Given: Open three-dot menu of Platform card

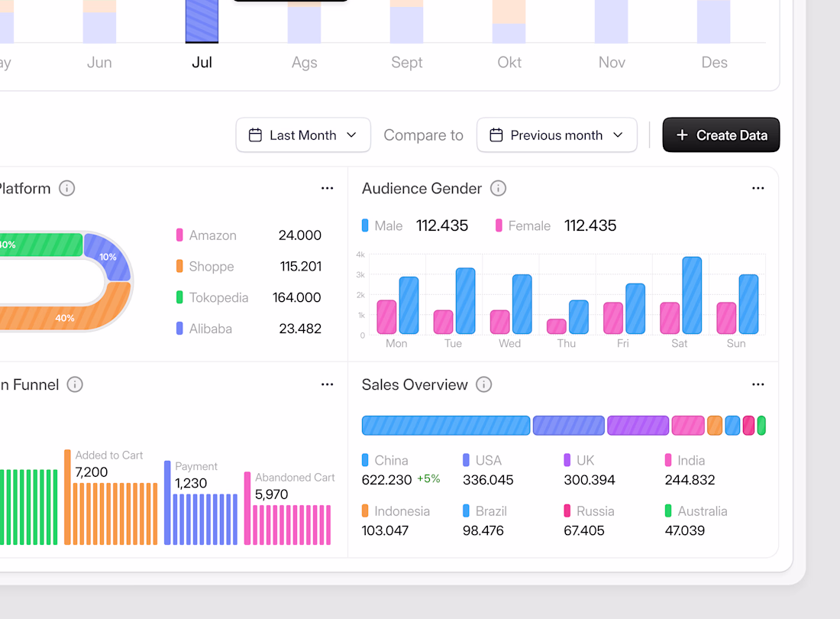Looking at the screenshot, I should point(328,188).
